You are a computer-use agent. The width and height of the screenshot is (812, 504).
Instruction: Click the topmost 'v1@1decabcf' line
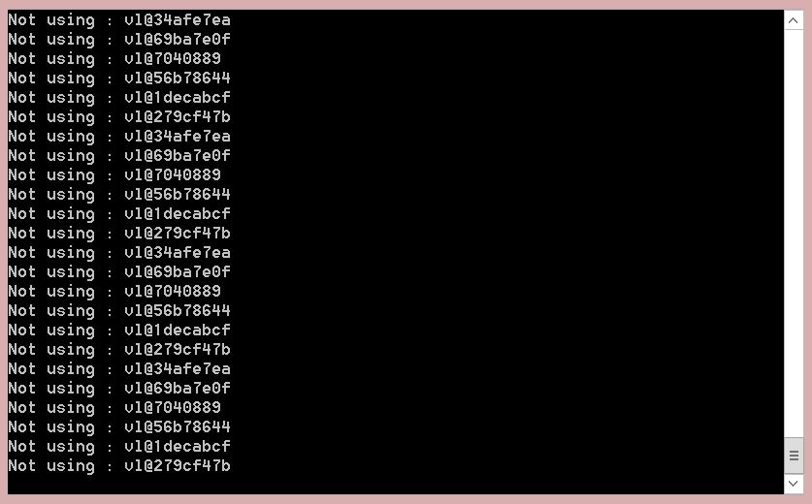119,98
